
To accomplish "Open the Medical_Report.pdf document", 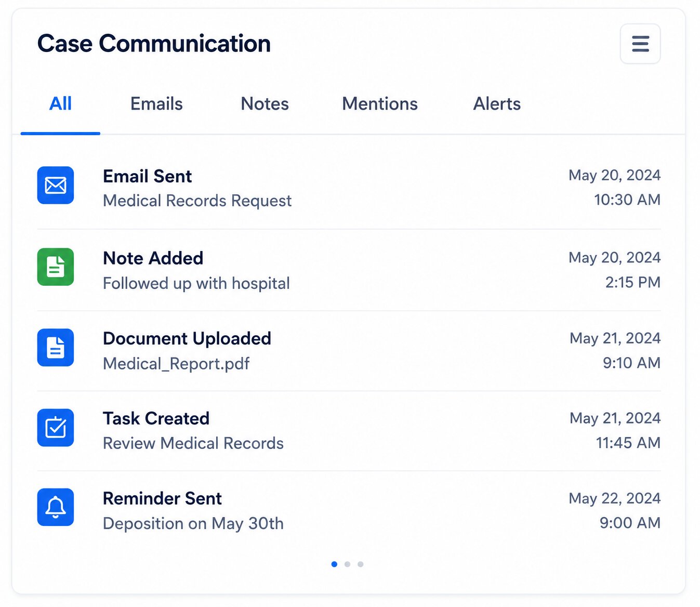I will (x=349, y=351).
